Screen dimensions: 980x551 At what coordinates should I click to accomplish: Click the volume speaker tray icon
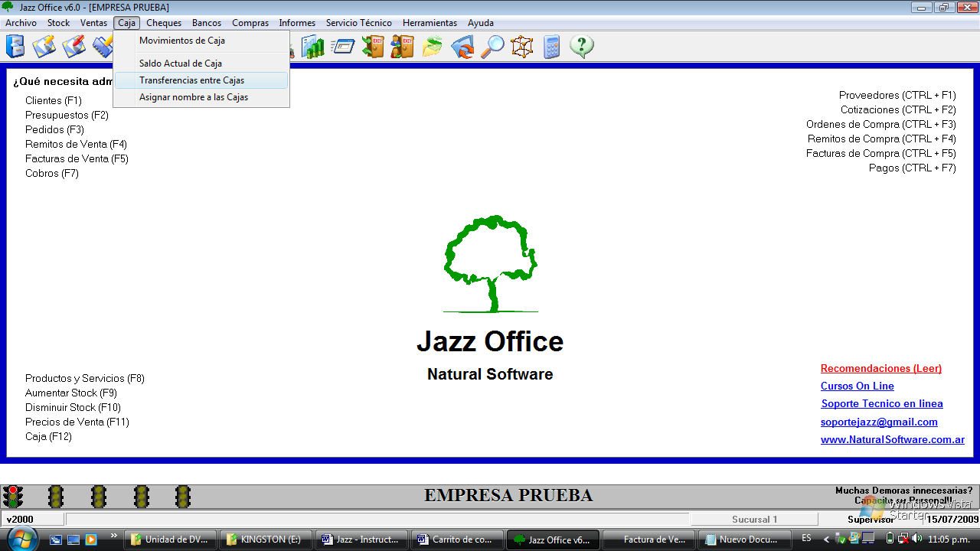(916, 539)
